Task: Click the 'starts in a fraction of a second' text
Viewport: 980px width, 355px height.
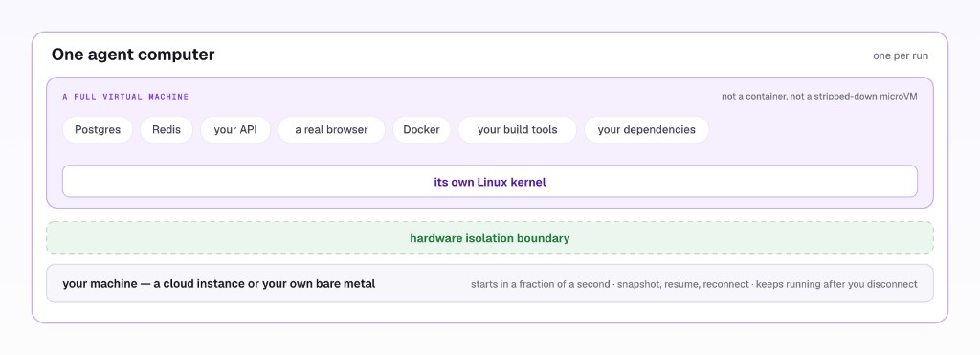Action: tap(540, 284)
